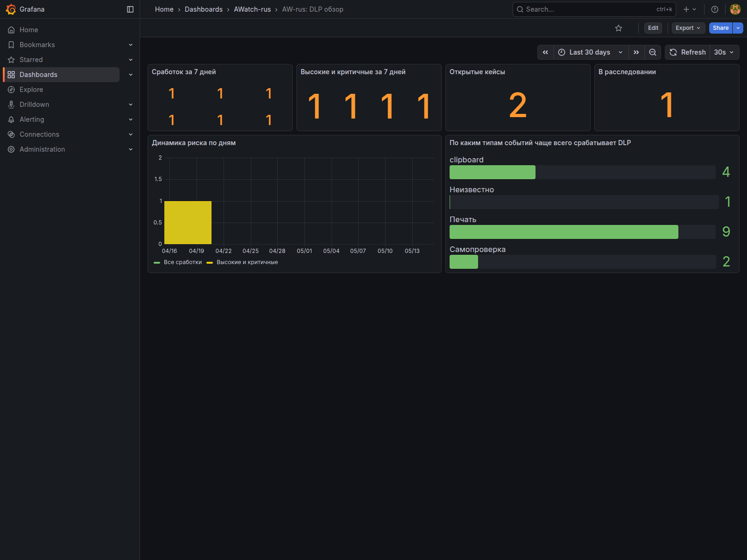The image size is (747, 560).
Task: Click 'AW-rus: DLP обзор' breadcrumb text
Action: [x=313, y=9]
